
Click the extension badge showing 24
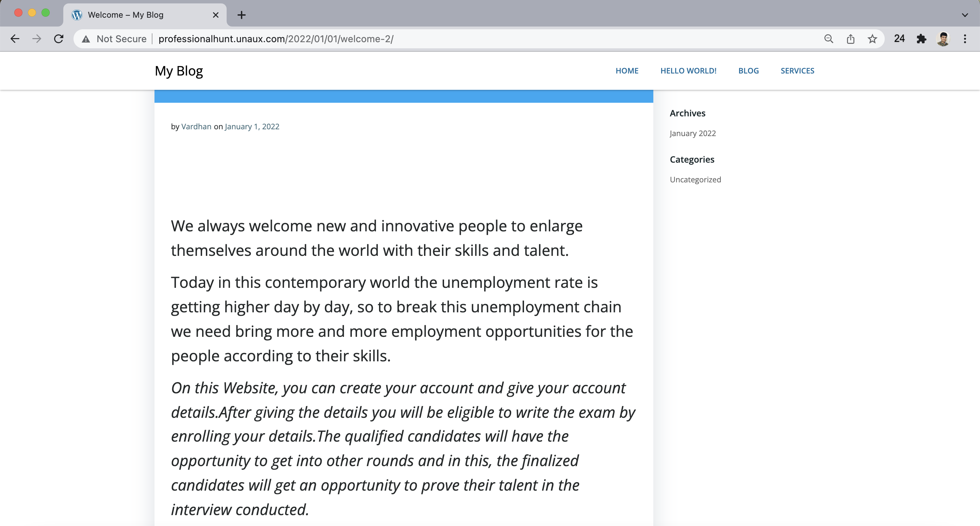pyautogui.click(x=899, y=39)
